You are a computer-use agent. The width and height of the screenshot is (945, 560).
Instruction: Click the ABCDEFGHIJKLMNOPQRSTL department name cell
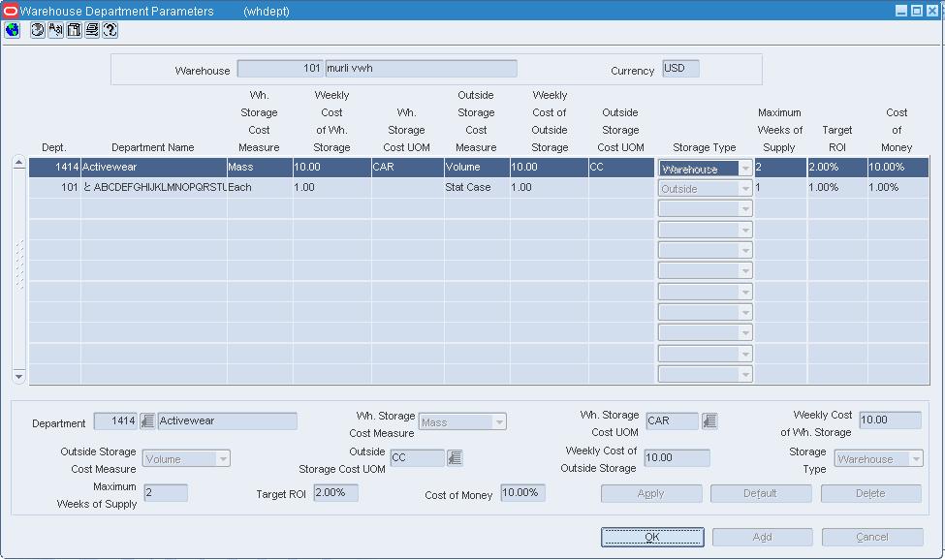[154, 188]
